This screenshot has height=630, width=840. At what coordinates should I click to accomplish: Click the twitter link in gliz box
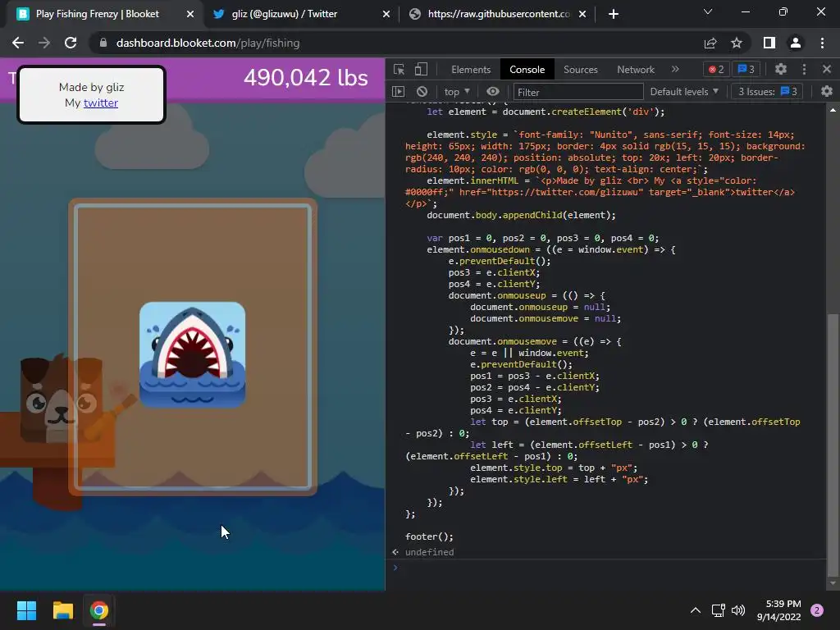[x=101, y=103]
